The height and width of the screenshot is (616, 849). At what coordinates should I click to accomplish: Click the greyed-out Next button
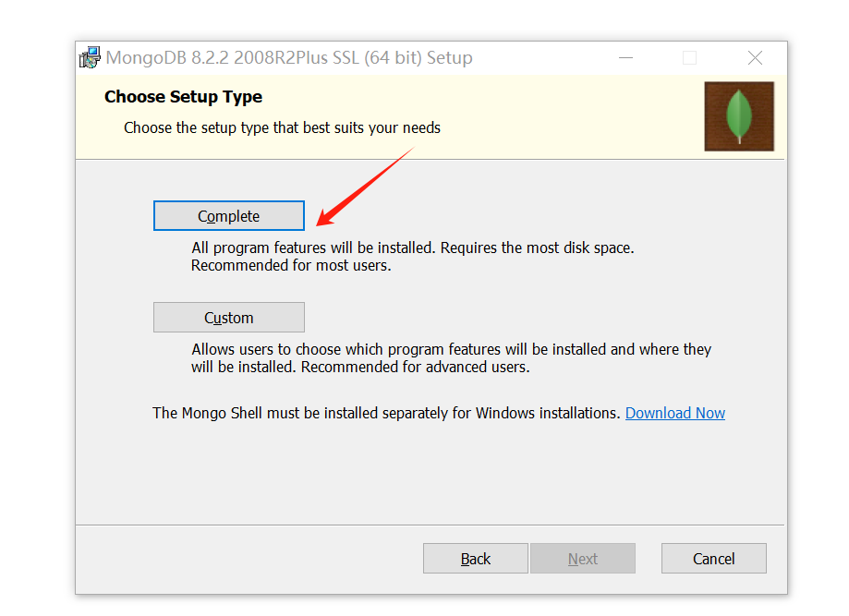coord(583,558)
